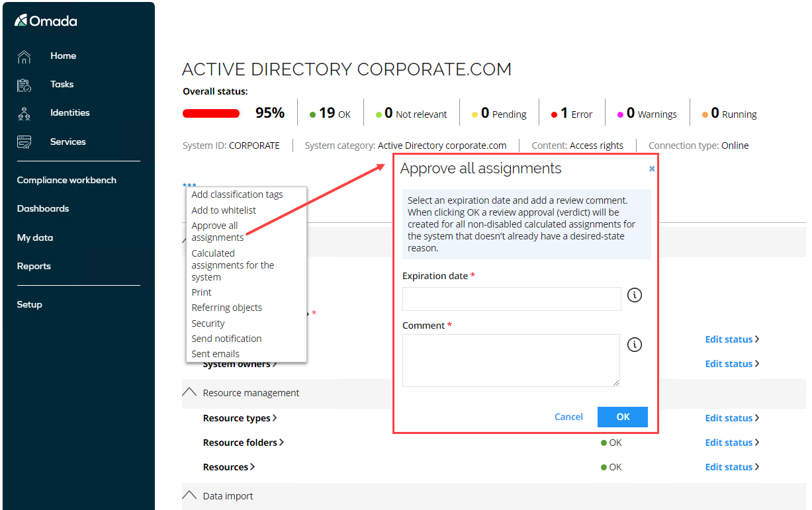Collapse the Data import section
812x510 pixels.
189,495
